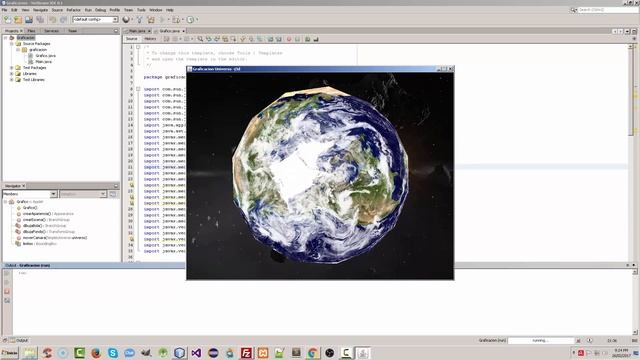Screen dimensions: 640x360
Task: Open the Chrome taskbar icon
Action: coord(313,353)
